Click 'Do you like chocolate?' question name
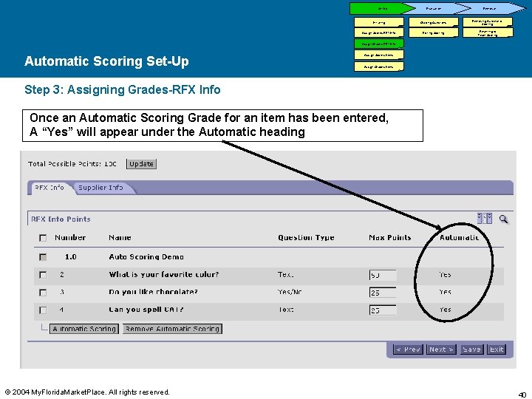532x399 pixels. 154,292
